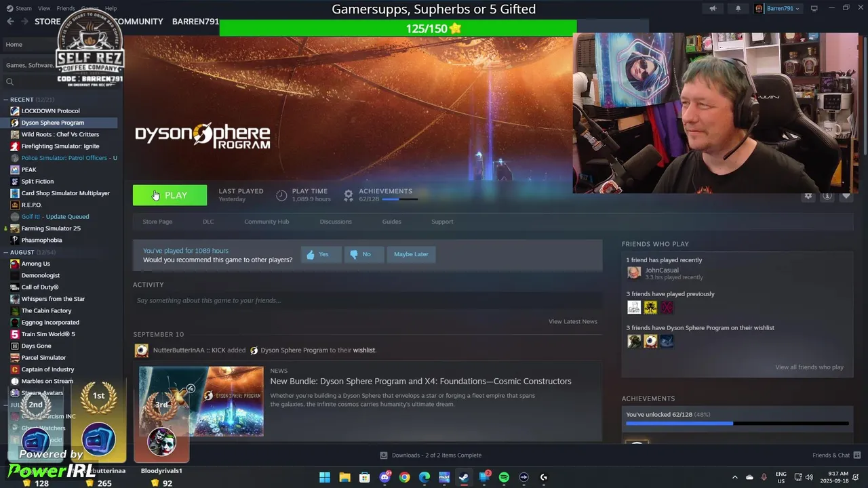868x488 pixels.
Task: Open the BARREN791 profile tab
Action: point(195,22)
